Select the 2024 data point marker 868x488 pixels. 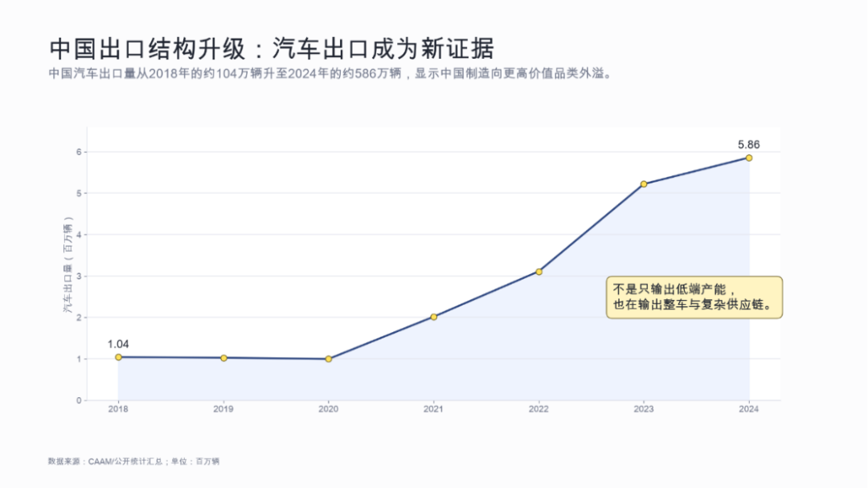point(749,158)
